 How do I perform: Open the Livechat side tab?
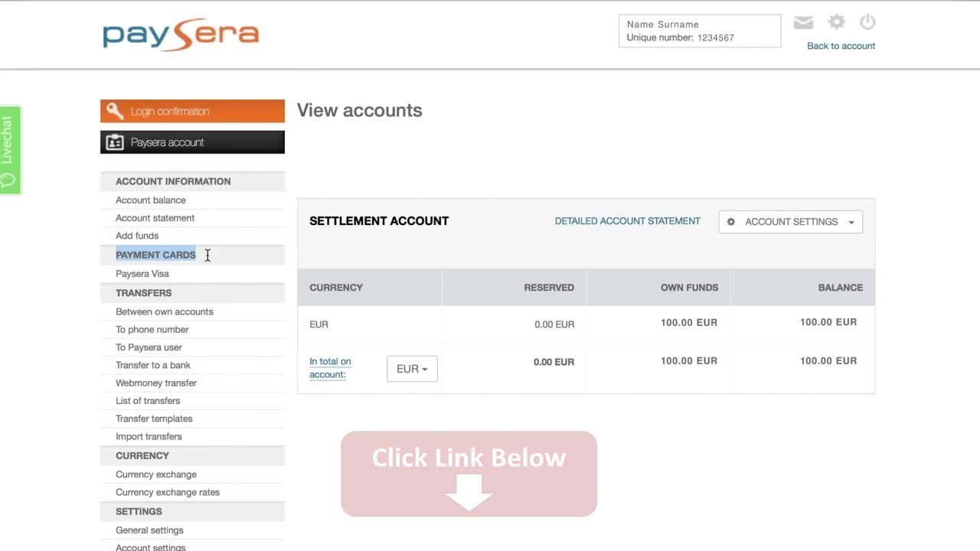point(9,150)
